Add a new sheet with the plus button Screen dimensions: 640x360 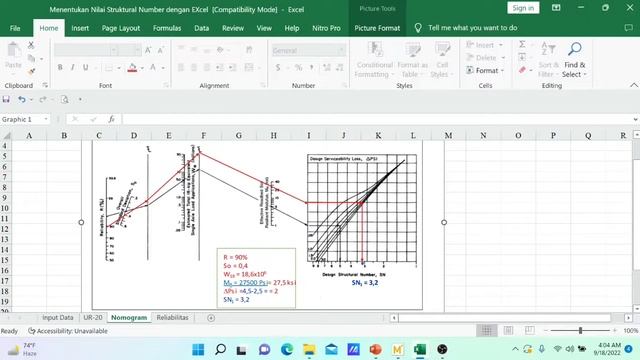(211, 318)
